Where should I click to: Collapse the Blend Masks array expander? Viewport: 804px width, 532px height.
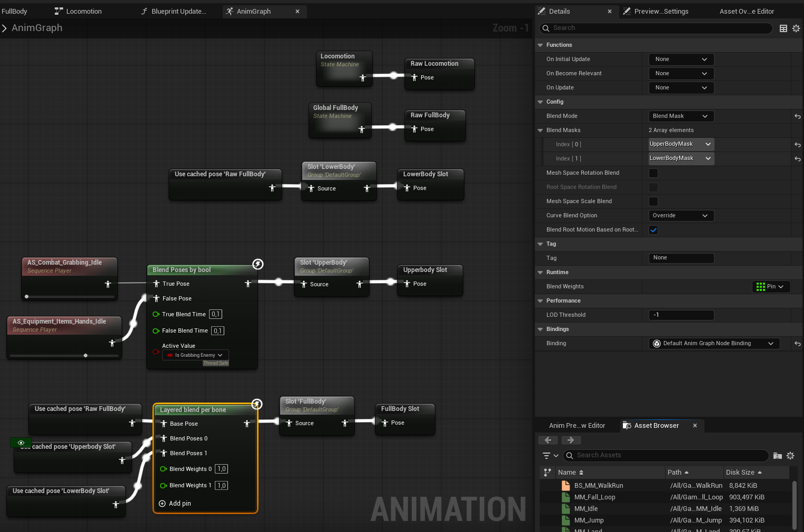(x=540, y=131)
